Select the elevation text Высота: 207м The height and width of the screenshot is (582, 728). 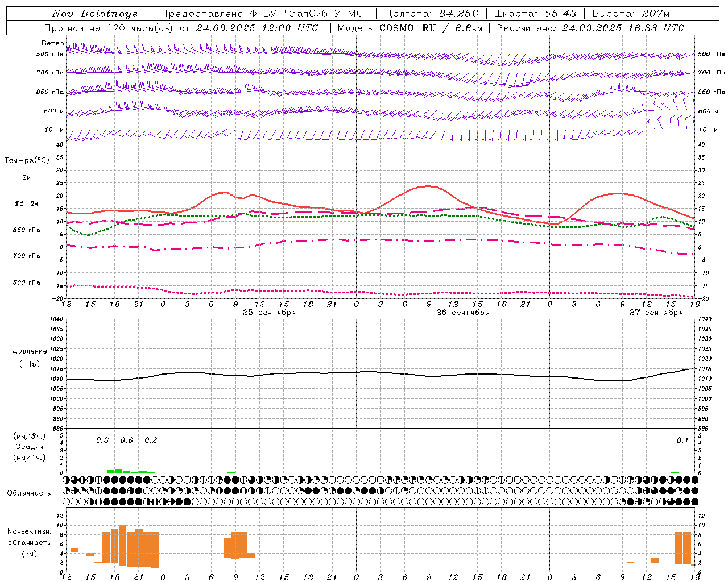tap(631, 14)
